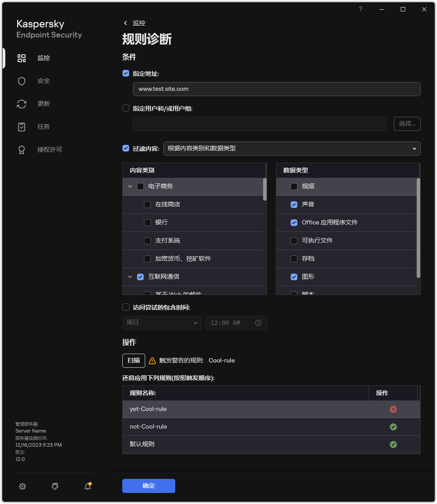Open the 过滤内容 filter dropdown
The image size is (437, 504).
(292, 149)
